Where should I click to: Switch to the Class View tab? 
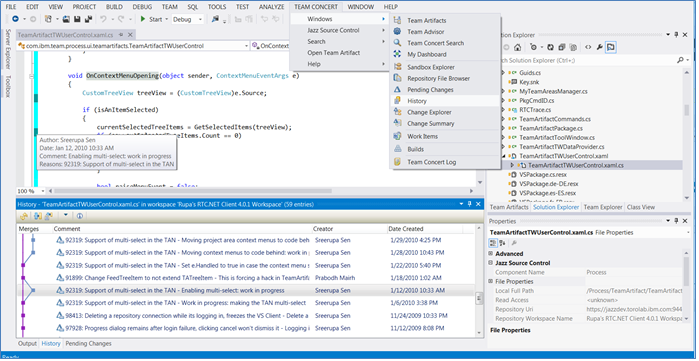click(641, 207)
